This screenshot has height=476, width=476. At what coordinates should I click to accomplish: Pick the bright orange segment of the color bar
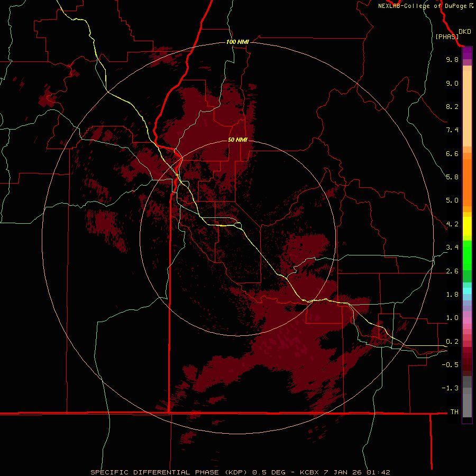tap(467, 183)
